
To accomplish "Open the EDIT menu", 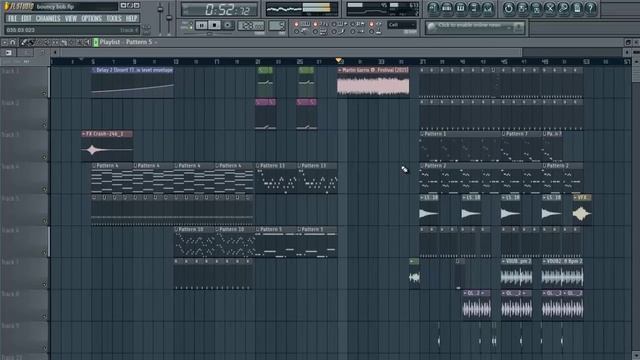I will click(x=26, y=18).
